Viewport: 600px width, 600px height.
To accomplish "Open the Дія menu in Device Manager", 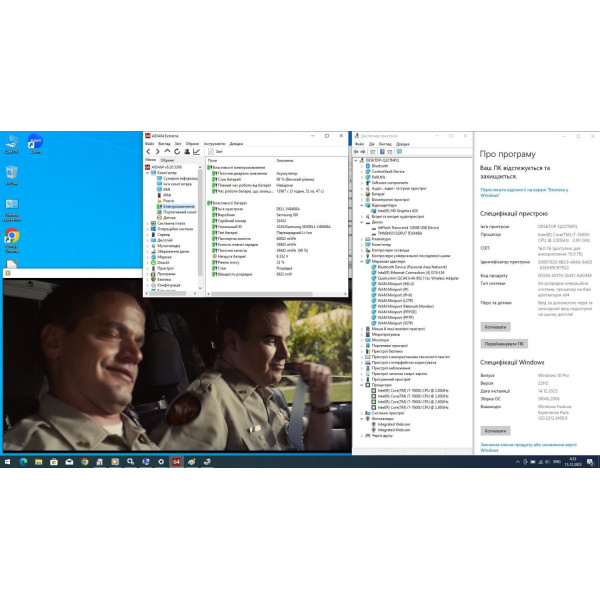I will coord(371,144).
